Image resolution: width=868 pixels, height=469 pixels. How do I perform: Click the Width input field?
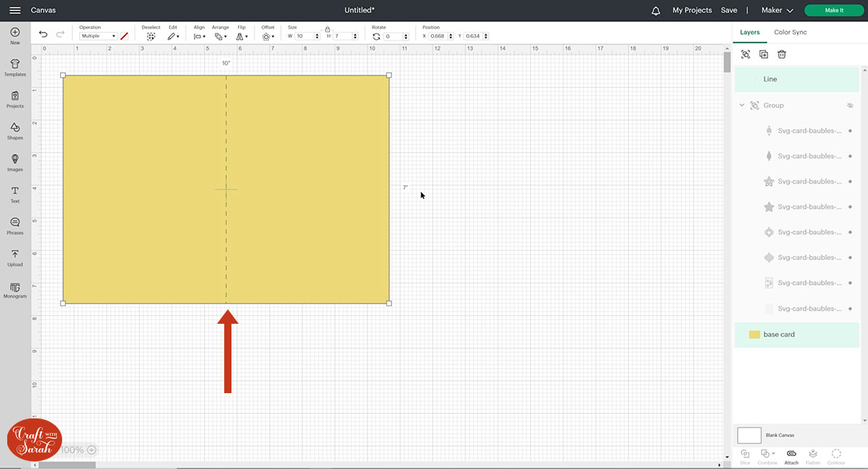click(x=305, y=36)
